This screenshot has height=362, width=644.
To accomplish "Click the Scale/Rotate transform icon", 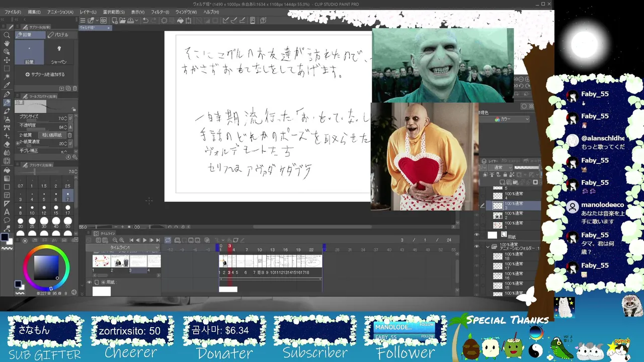I will tap(188, 21).
